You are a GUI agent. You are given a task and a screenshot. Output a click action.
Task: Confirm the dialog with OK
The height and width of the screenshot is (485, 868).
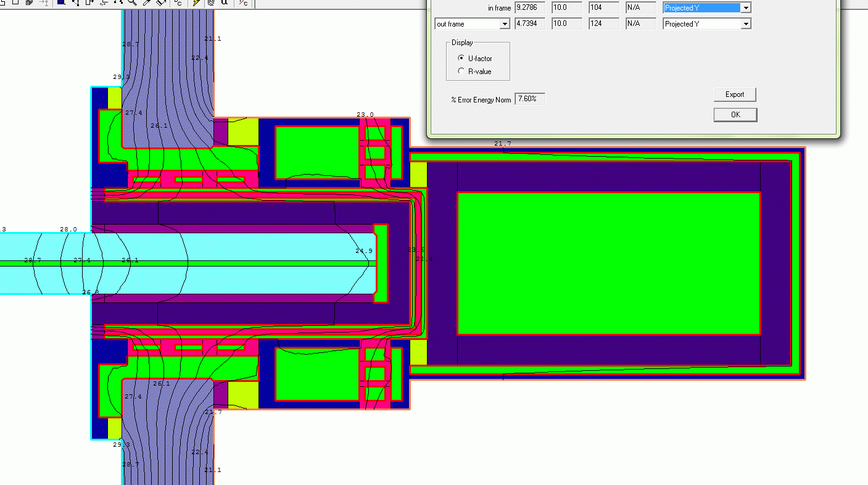735,115
